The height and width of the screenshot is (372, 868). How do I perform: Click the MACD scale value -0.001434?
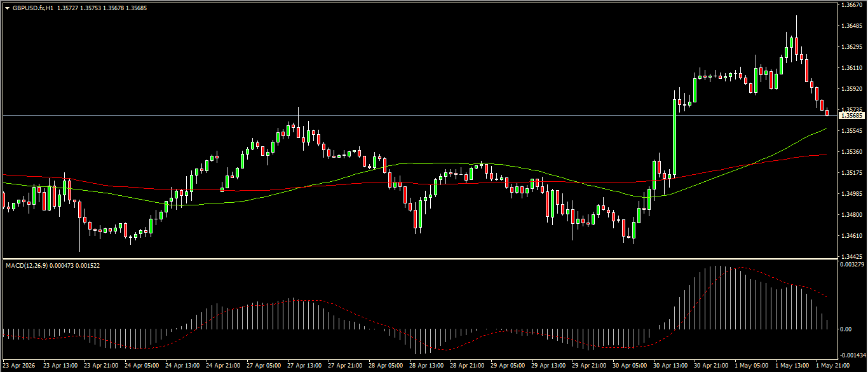click(x=853, y=355)
